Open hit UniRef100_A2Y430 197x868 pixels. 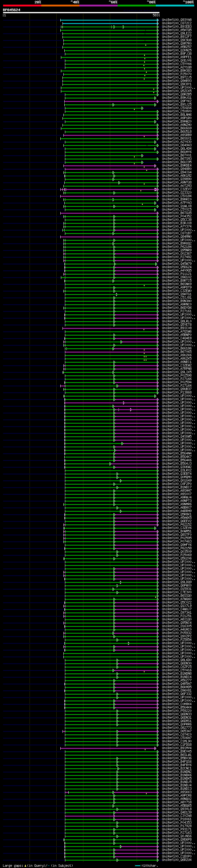coord(177,142)
